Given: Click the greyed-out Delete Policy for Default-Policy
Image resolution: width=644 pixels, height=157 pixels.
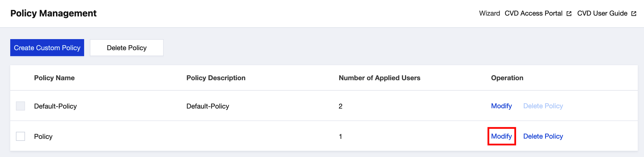Looking at the screenshot, I should click(x=543, y=106).
